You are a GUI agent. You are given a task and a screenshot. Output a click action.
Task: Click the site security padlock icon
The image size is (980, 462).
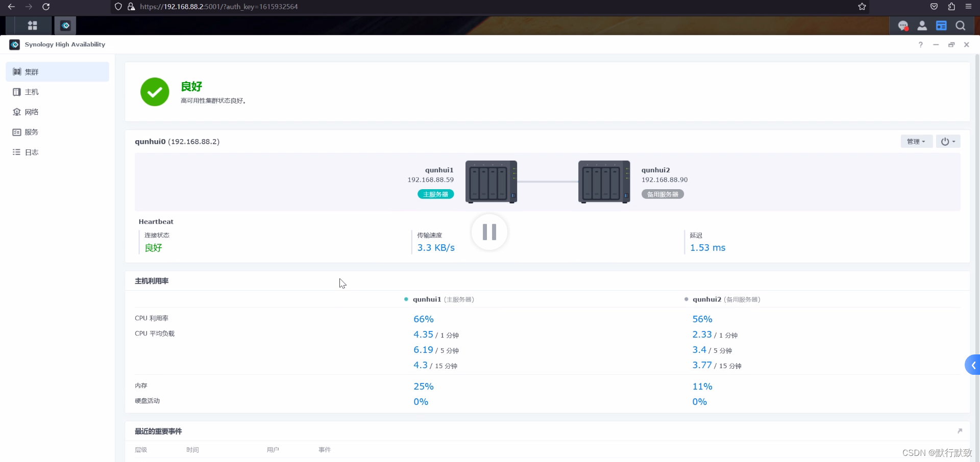[131, 7]
